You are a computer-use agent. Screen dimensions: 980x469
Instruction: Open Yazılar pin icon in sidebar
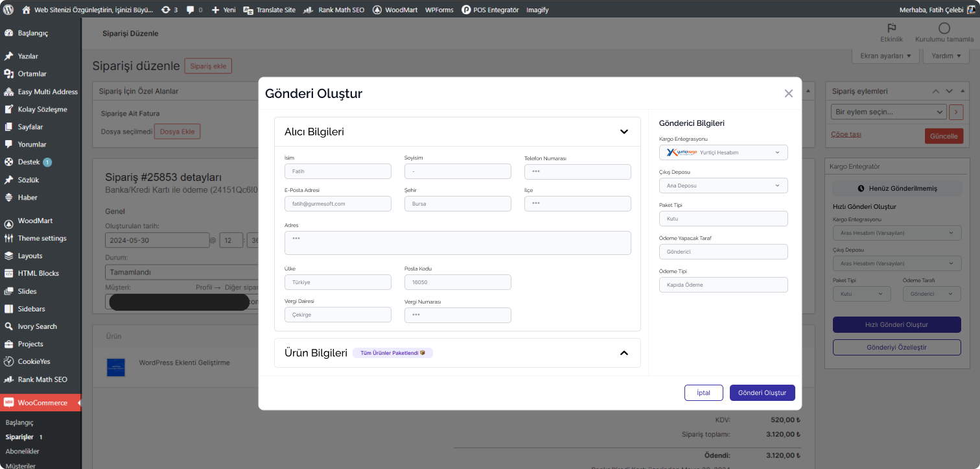9,56
